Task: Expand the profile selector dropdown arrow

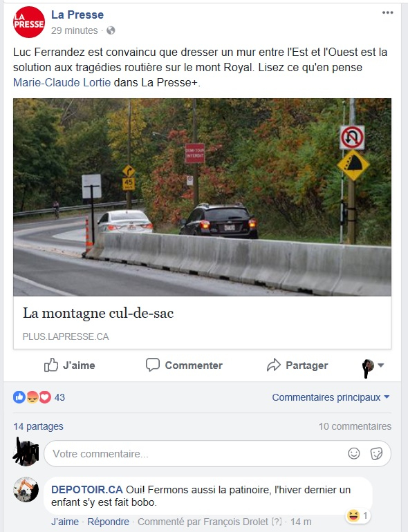Action: click(380, 365)
